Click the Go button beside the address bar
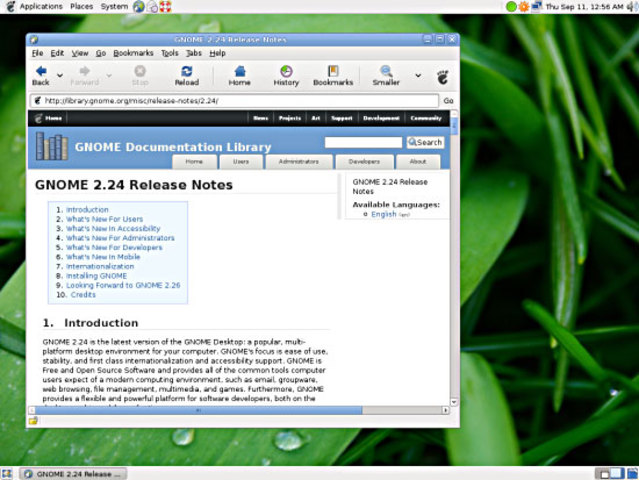The width and height of the screenshot is (639, 480). click(448, 101)
